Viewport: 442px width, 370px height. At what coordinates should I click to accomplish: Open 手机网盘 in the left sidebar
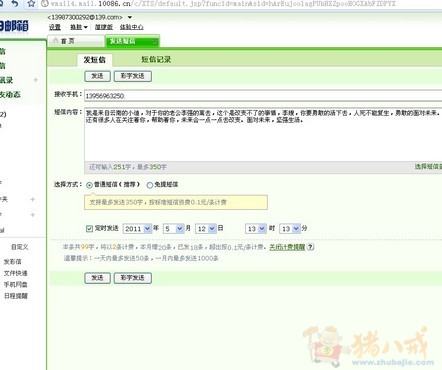(15, 284)
